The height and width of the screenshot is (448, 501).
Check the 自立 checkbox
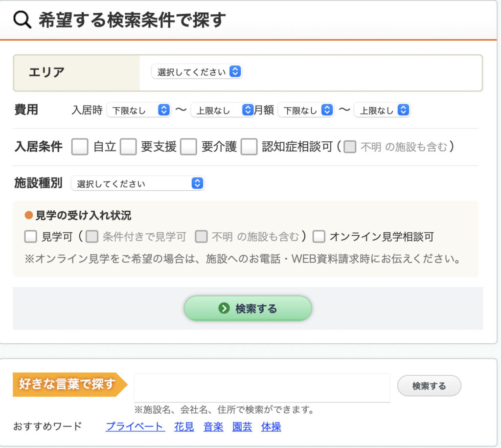click(x=80, y=147)
